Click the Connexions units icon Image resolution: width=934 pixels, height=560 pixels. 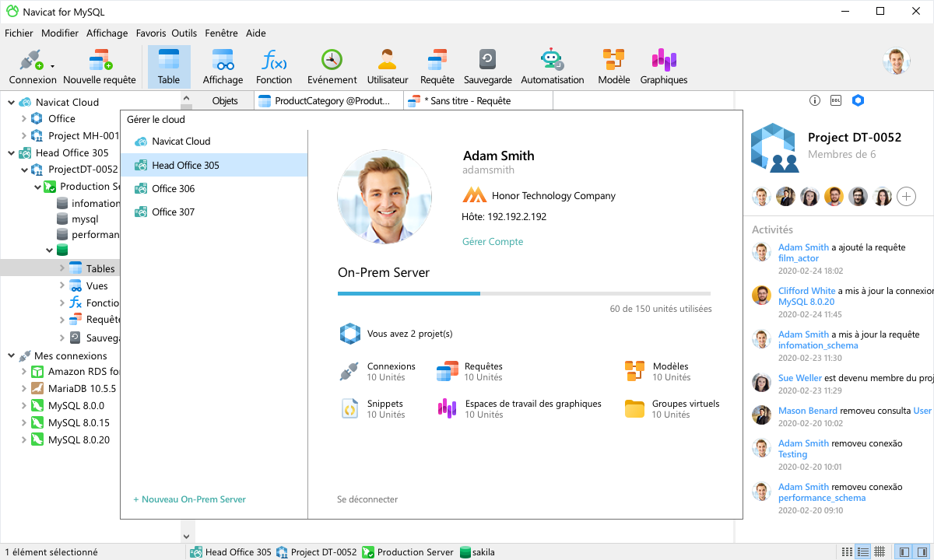pos(349,371)
